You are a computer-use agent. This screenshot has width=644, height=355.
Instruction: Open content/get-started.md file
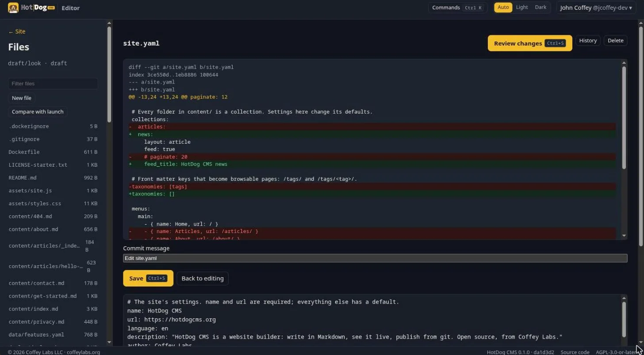point(53,296)
